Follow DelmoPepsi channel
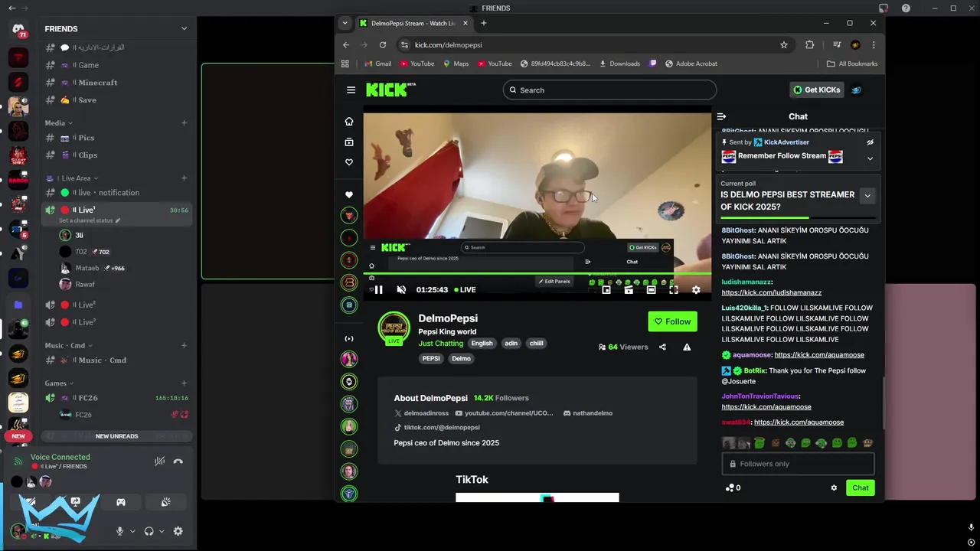 (672, 321)
